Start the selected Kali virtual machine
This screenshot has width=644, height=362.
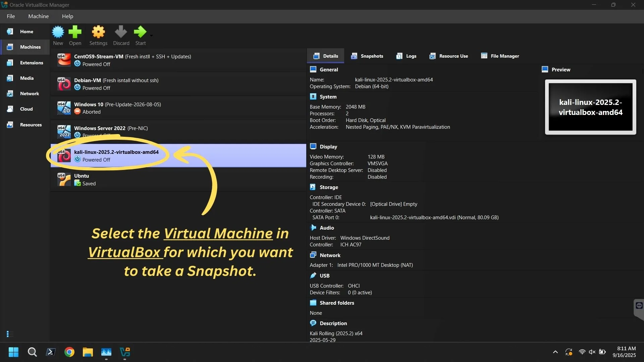pyautogui.click(x=140, y=35)
